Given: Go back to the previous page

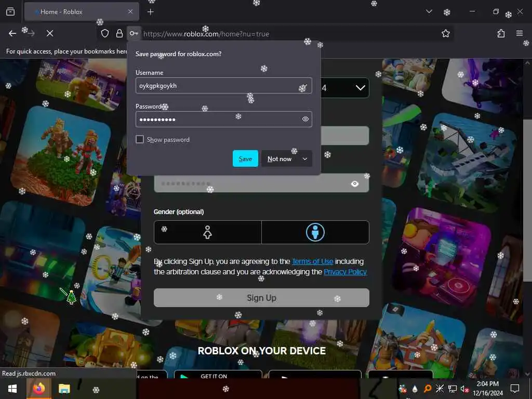Looking at the screenshot, I should point(12,33).
